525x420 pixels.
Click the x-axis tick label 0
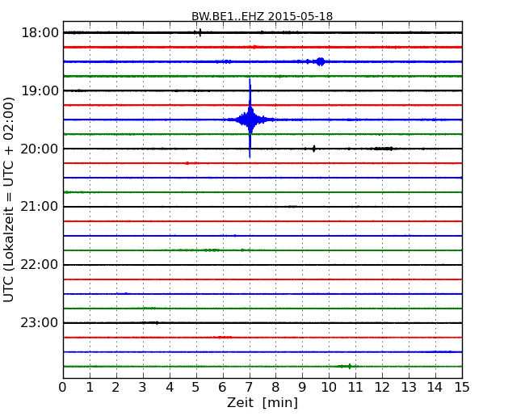tap(63, 388)
